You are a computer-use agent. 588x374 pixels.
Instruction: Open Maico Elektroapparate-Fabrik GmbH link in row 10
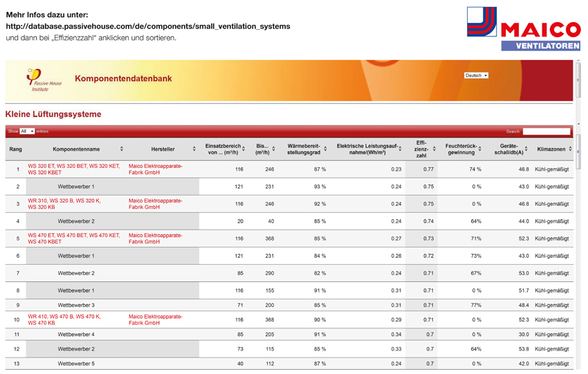point(155,319)
